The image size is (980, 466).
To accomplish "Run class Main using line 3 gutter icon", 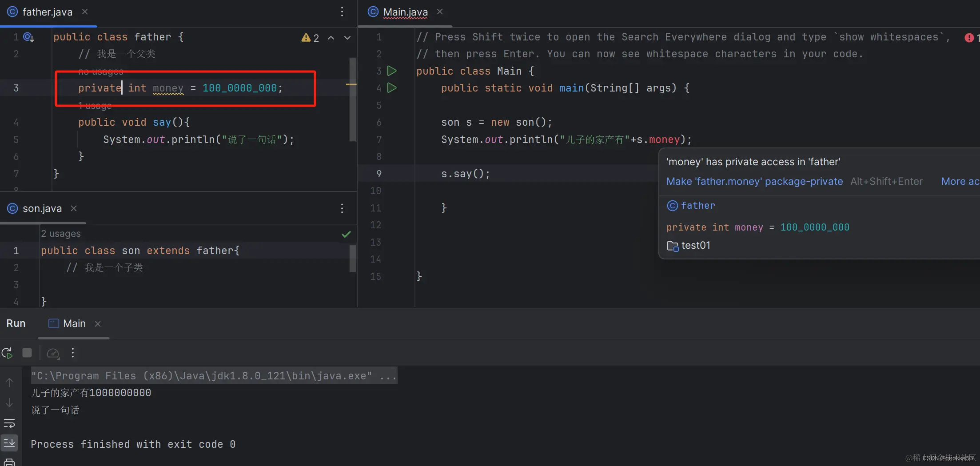I will point(392,71).
